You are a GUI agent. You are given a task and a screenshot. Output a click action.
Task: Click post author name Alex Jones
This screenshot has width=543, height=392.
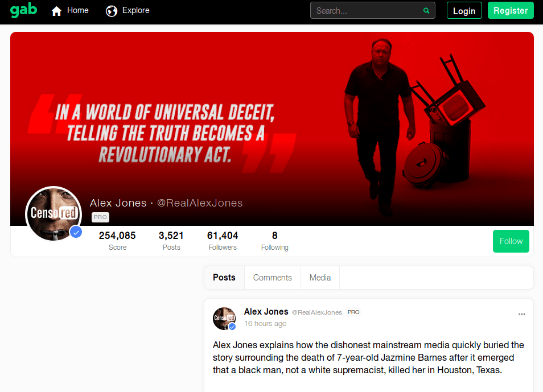coord(266,312)
